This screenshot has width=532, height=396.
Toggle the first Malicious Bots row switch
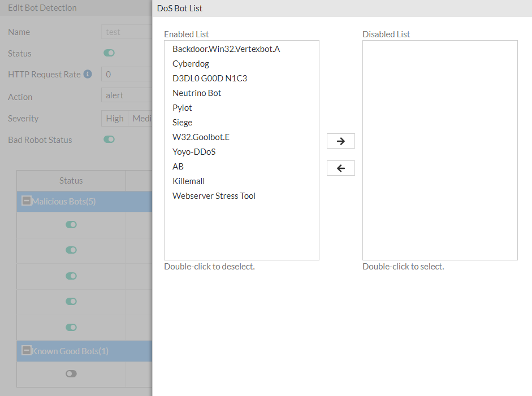point(71,224)
